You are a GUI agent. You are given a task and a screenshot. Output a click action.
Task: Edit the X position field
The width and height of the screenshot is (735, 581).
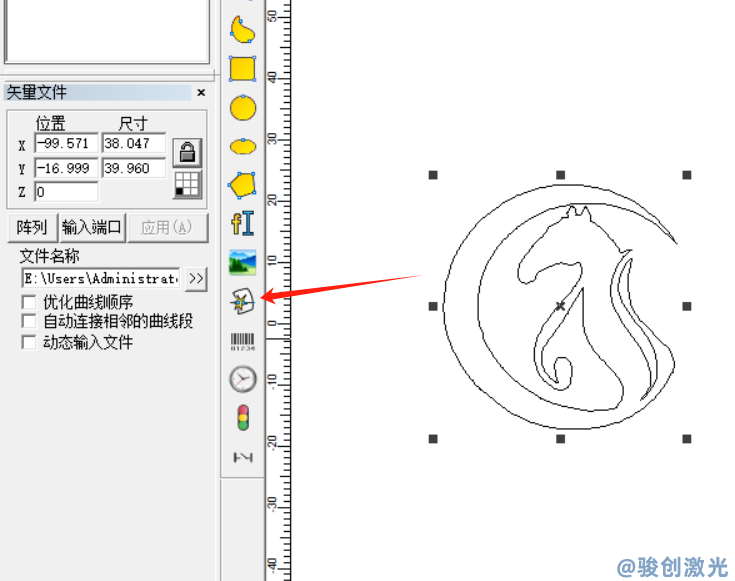[x=66, y=143]
